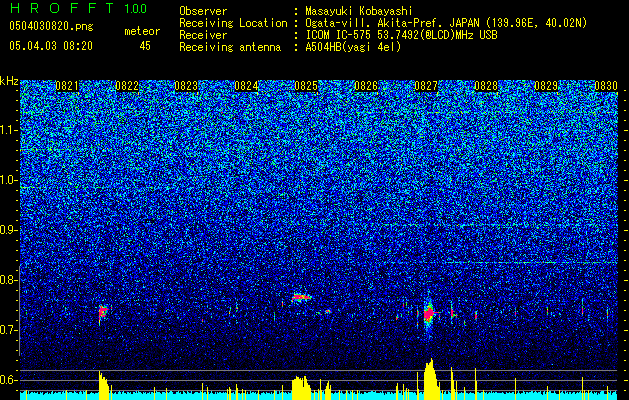Click the meteor count label
629x400 pixels.
(142, 31)
